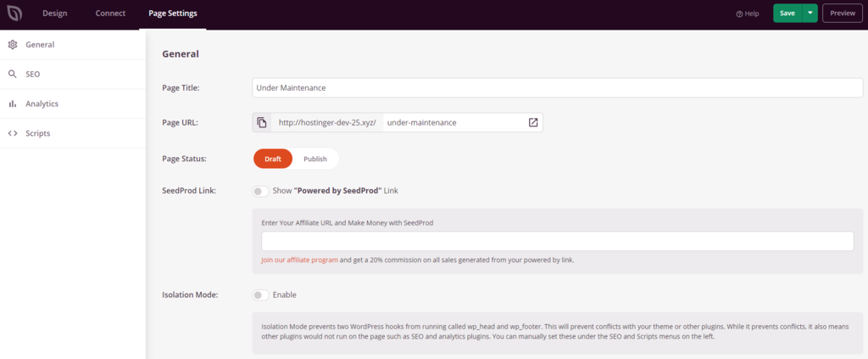
Task: Copy the page URL with clipboard icon
Action: [262, 122]
